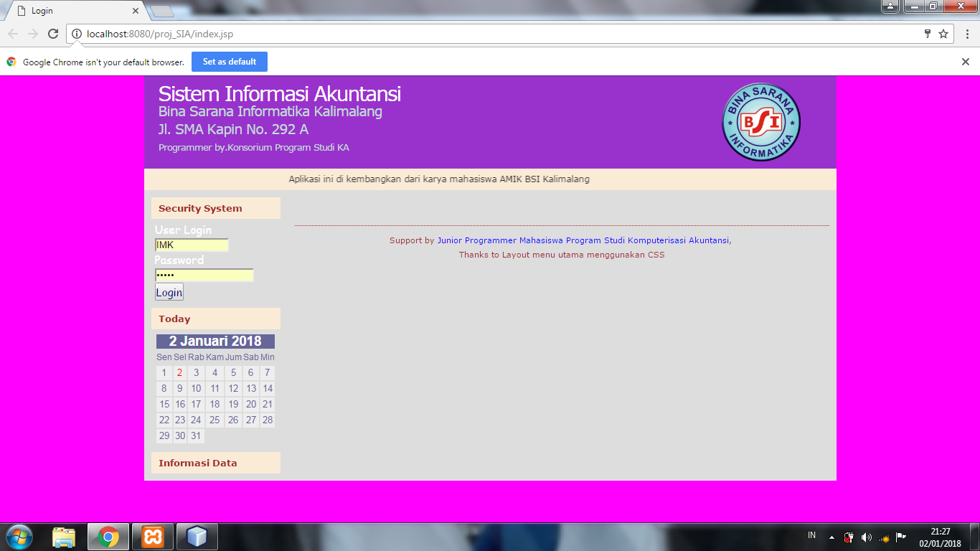Click the volume speaker tray icon

coord(866,537)
